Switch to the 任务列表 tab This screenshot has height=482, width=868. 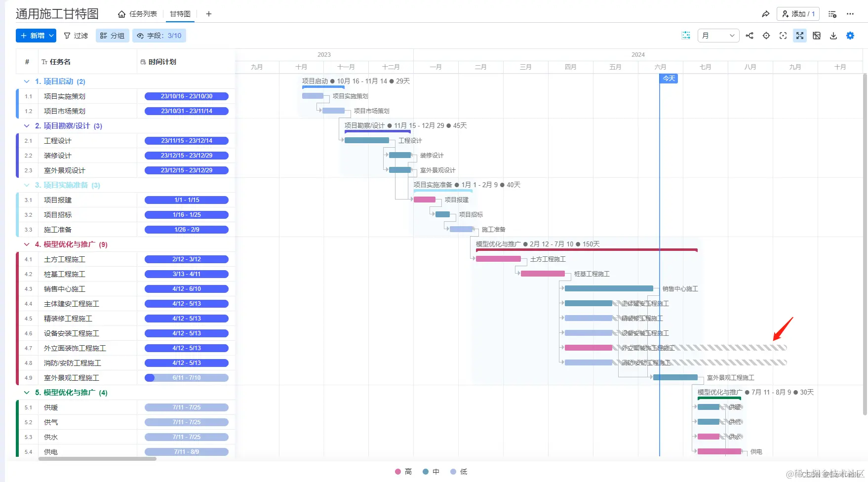click(143, 14)
